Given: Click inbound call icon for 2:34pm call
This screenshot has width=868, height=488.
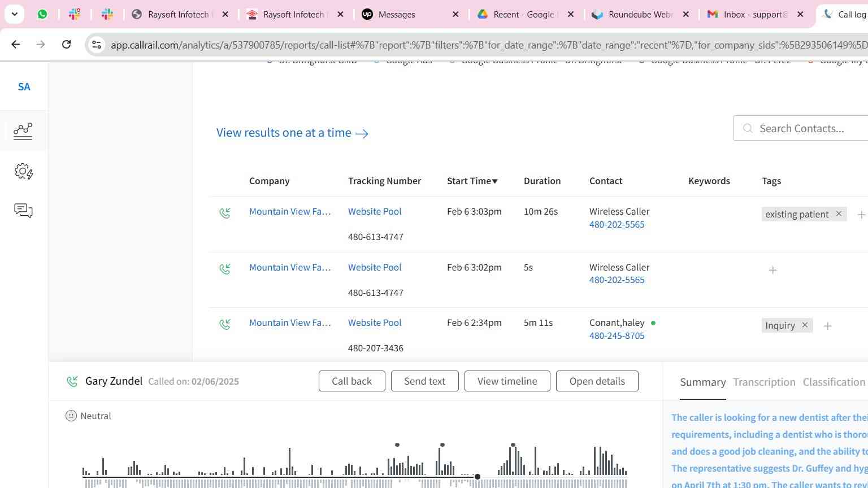Looking at the screenshot, I should click(x=225, y=324).
